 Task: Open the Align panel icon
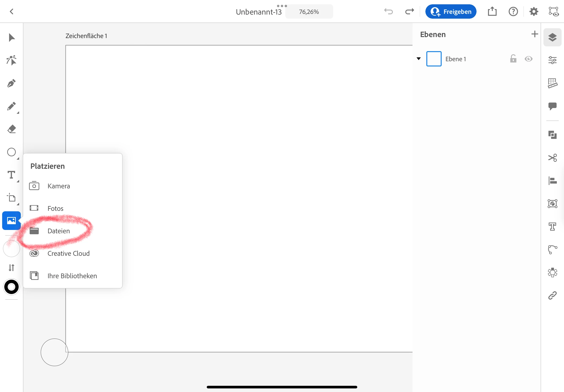pos(552,181)
